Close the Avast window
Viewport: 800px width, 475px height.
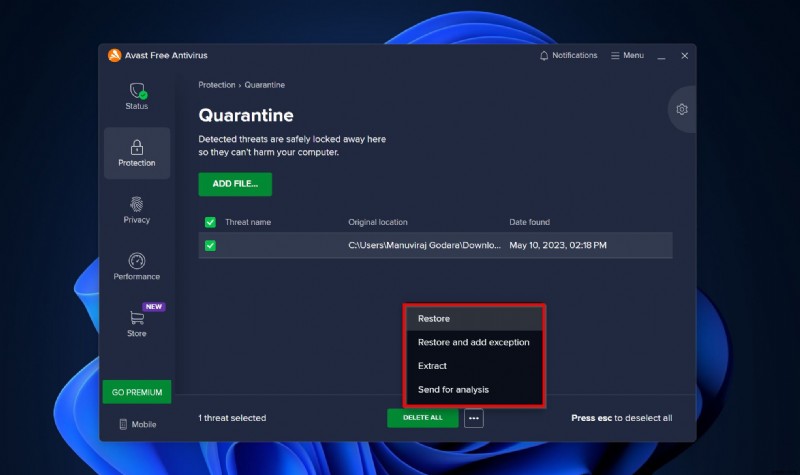[x=685, y=56]
